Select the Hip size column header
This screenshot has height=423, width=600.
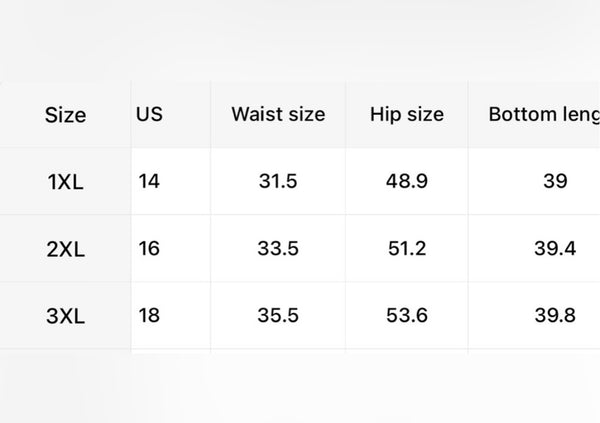click(x=407, y=114)
